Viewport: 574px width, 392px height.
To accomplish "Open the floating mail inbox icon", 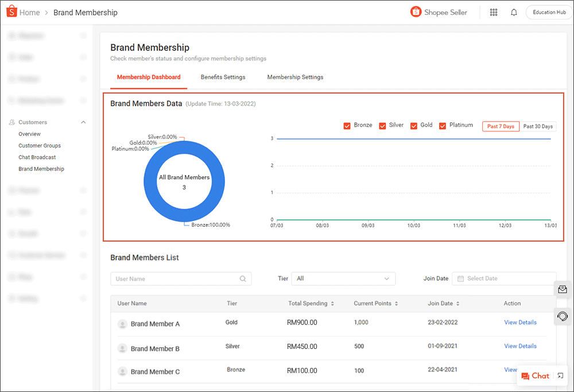I will (563, 289).
